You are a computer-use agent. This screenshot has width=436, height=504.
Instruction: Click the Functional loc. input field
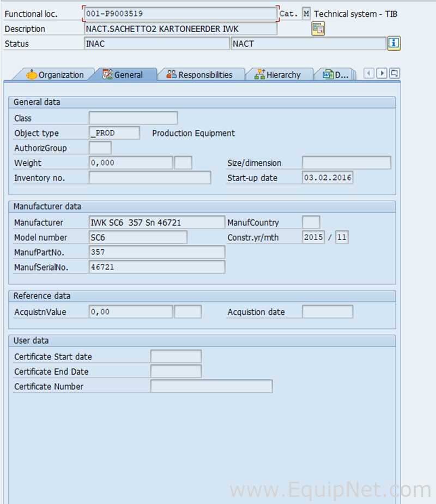[180, 14]
